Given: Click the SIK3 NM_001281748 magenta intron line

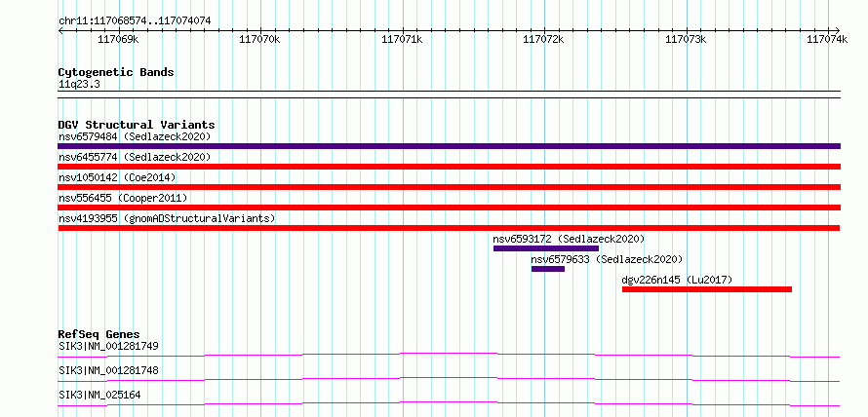Looking at the screenshot, I should pos(449,379).
